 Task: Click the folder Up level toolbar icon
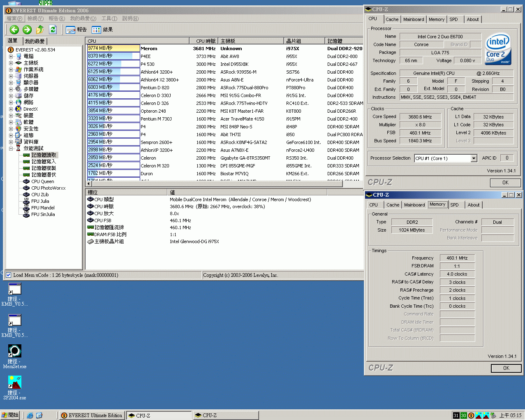click(40, 30)
